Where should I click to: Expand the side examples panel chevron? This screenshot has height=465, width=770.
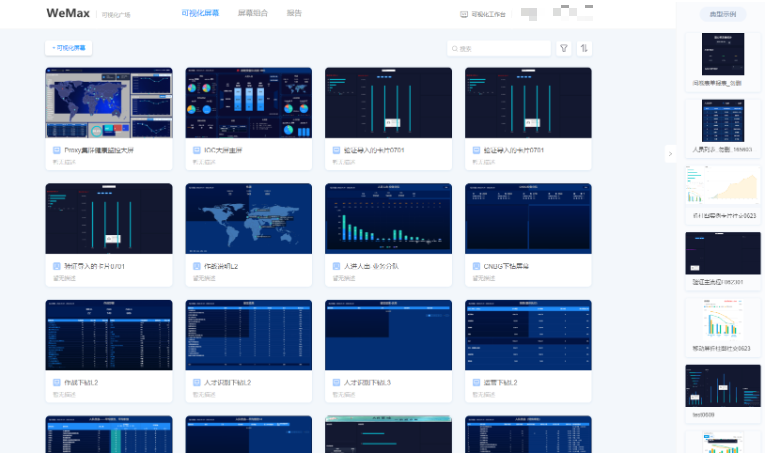pyautogui.click(x=670, y=154)
